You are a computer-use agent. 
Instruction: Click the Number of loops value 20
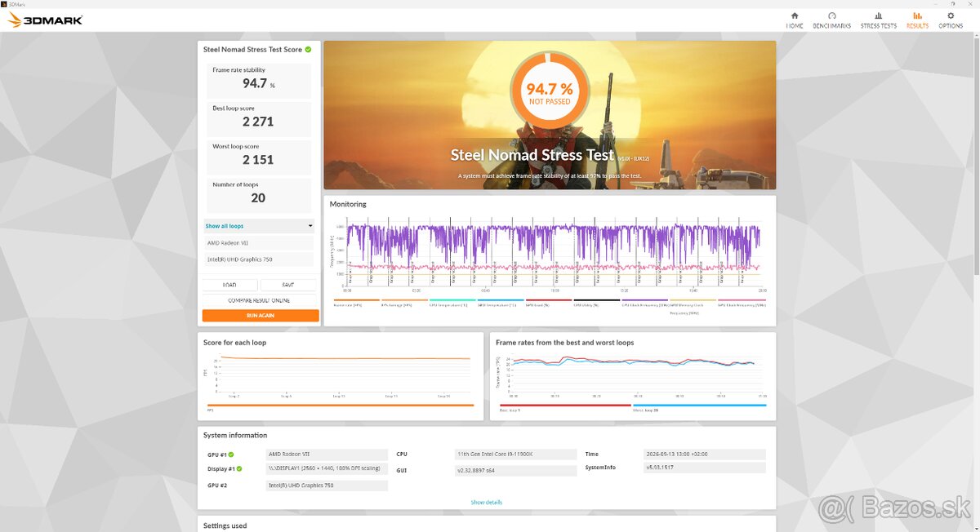pos(258,198)
